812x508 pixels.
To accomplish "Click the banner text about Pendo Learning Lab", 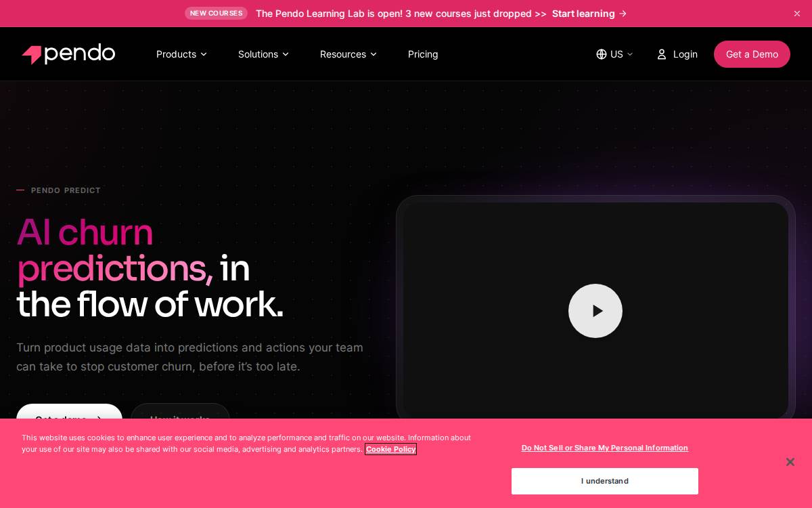I will tap(401, 14).
